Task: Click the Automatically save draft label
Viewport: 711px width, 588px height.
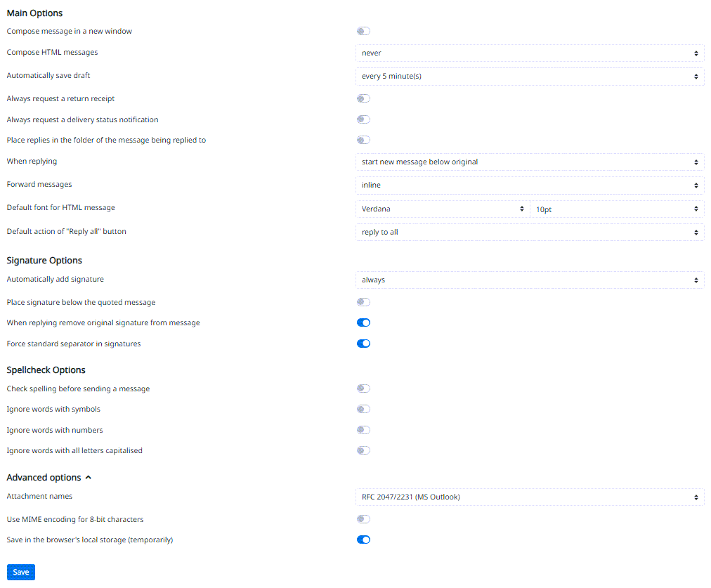Action: [48, 75]
